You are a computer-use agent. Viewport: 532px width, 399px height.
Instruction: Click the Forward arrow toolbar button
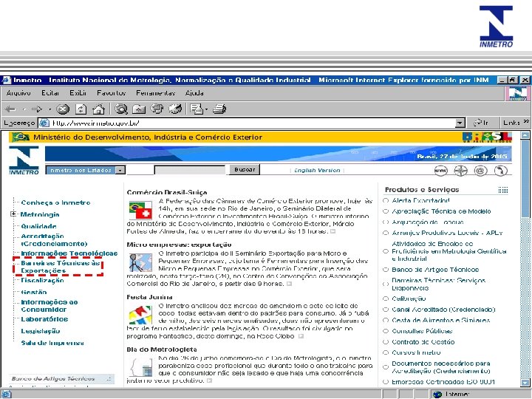pos(37,109)
